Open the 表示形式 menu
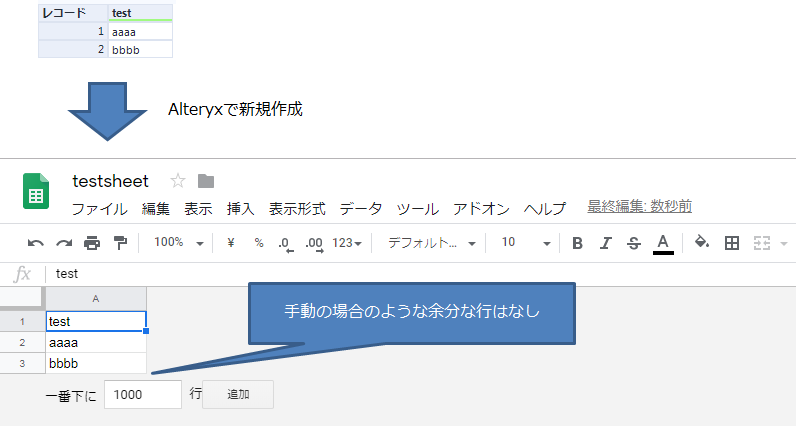The image size is (796, 426). [x=297, y=209]
